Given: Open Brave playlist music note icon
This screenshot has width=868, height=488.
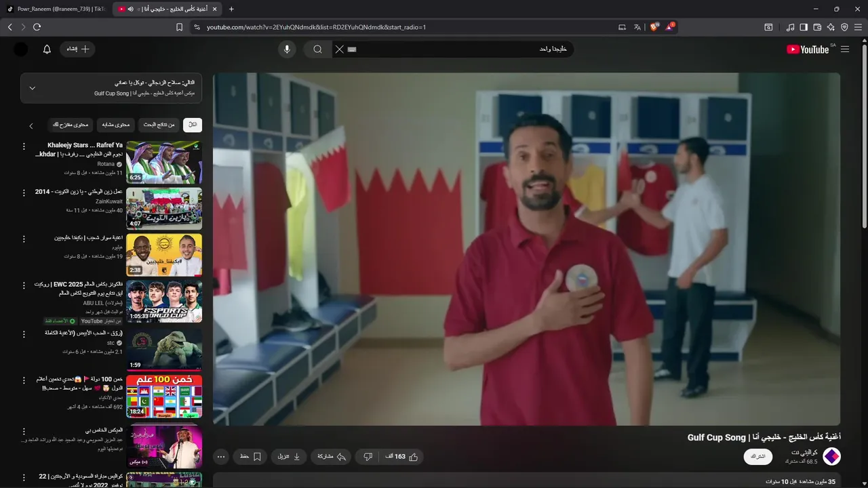Looking at the screenshot, I should point(790,27).
